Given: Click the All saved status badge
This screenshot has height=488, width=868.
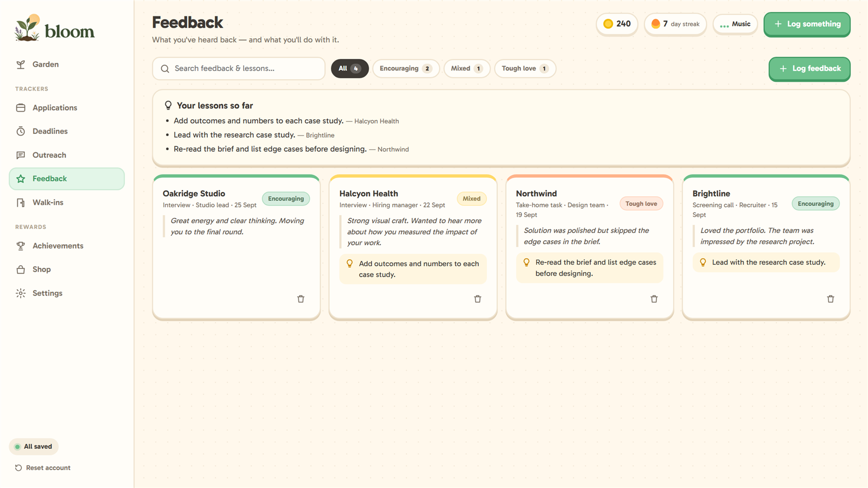Looking at the screenshot, I should tap(34, 447).
